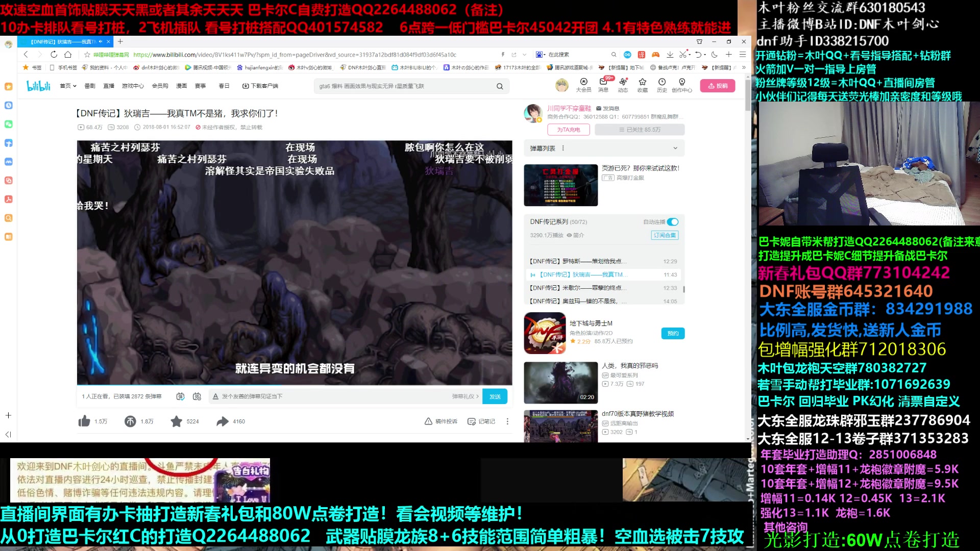Viewport: 980px width, 551px height.
Task: Open 收藏 favorites icon
Action: pos(642,85)
